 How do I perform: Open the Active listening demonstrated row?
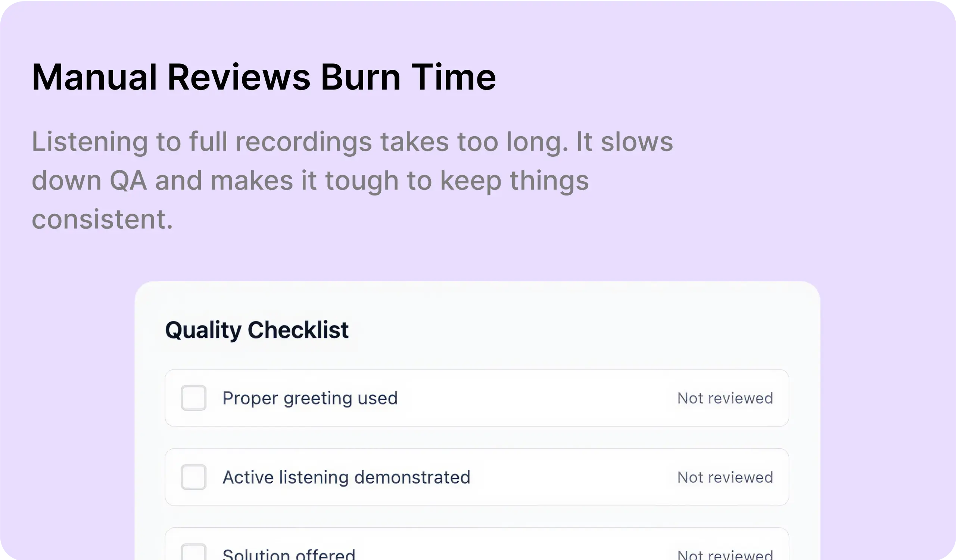[477, 477]
